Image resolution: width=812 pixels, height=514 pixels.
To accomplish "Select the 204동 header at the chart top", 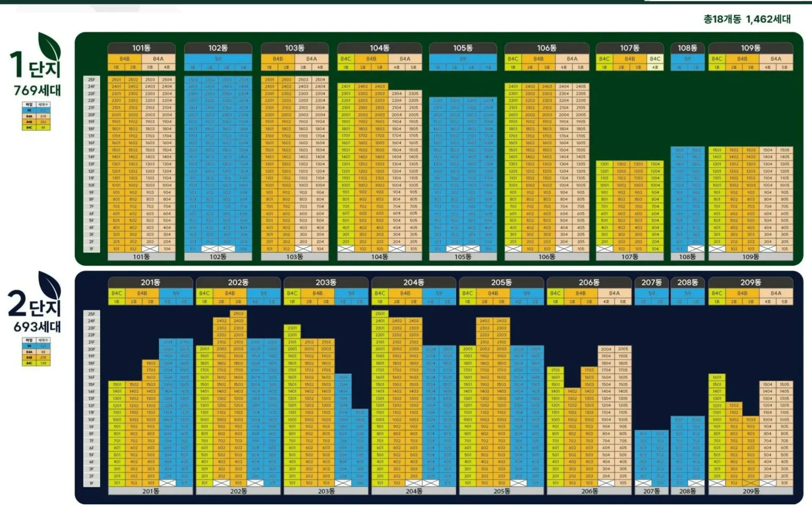I will pos(413,282).
